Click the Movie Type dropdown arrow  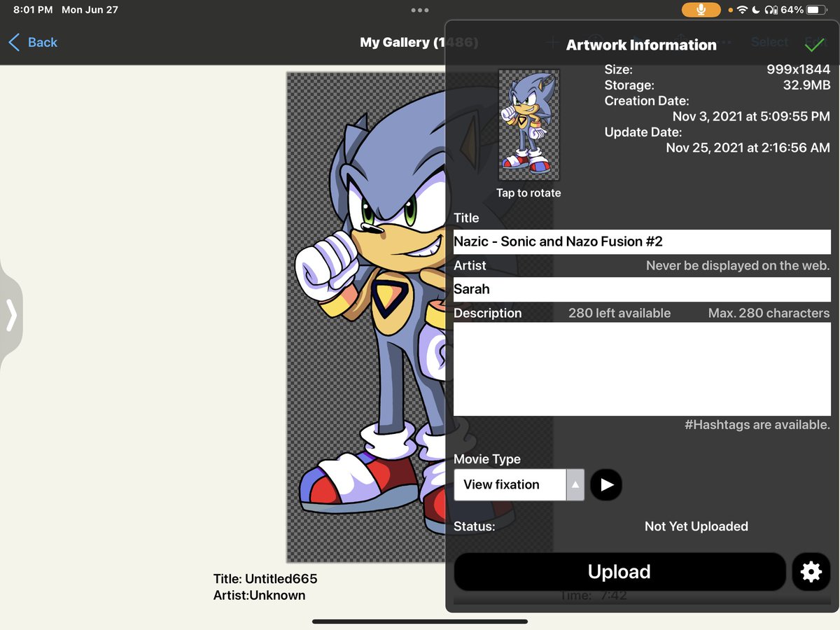[x=575, y=484]
